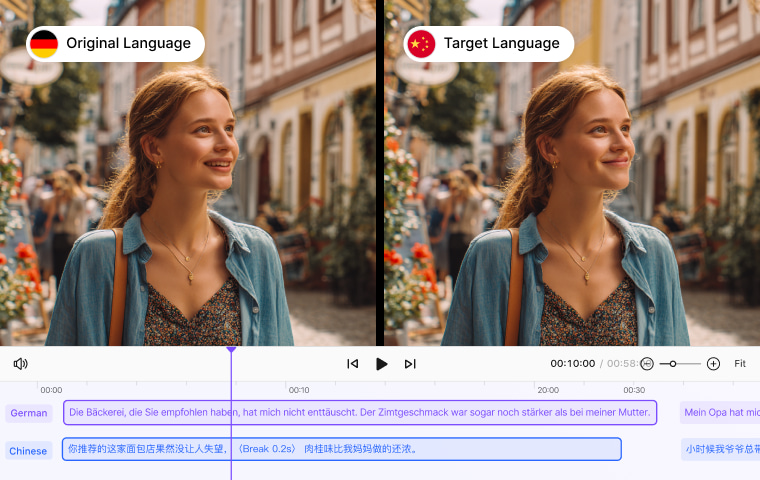
Task: Click the 00:00 timeline ruler mark
Action: 51,390
